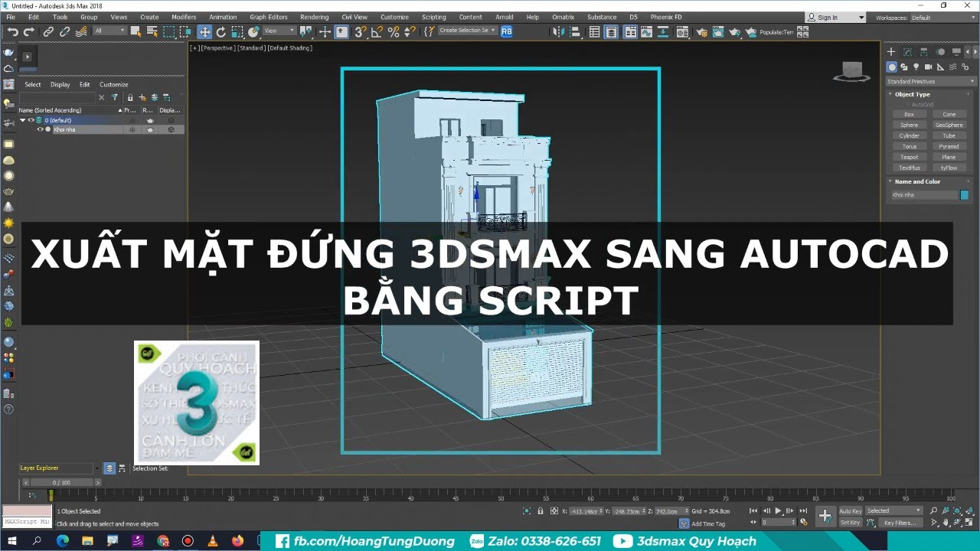Click the Pyramid primitive button
This screenshot has height=551, width=980.
[949, 146]
